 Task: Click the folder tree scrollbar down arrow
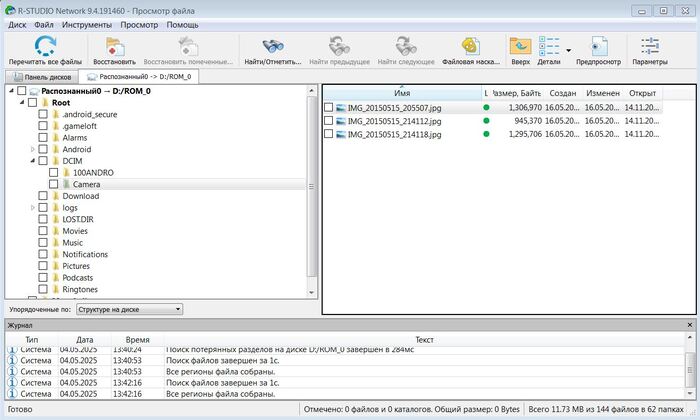click(x=312, y=293)
